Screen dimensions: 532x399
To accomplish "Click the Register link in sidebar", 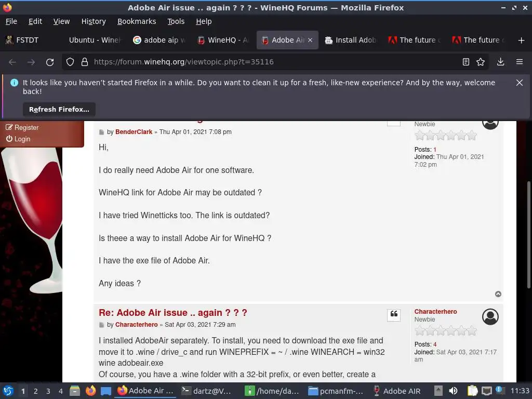I will (x=22, y=128).
